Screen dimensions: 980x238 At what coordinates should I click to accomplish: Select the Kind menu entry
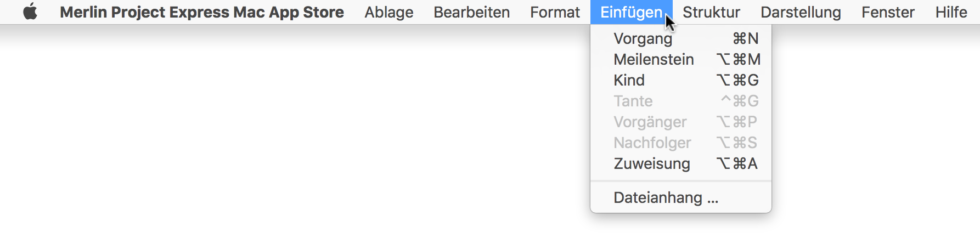point(681,80)
